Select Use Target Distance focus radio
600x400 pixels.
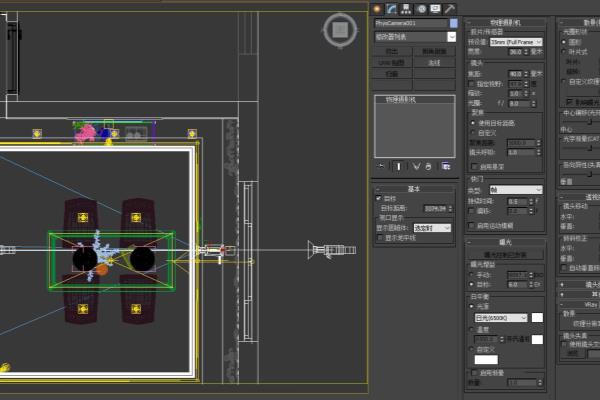click(x=473, y=123)
